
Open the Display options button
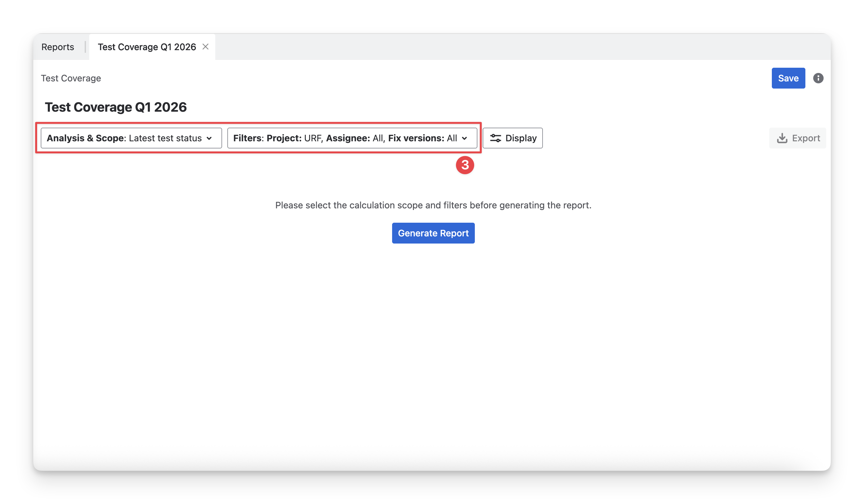(x=512, y=138)
